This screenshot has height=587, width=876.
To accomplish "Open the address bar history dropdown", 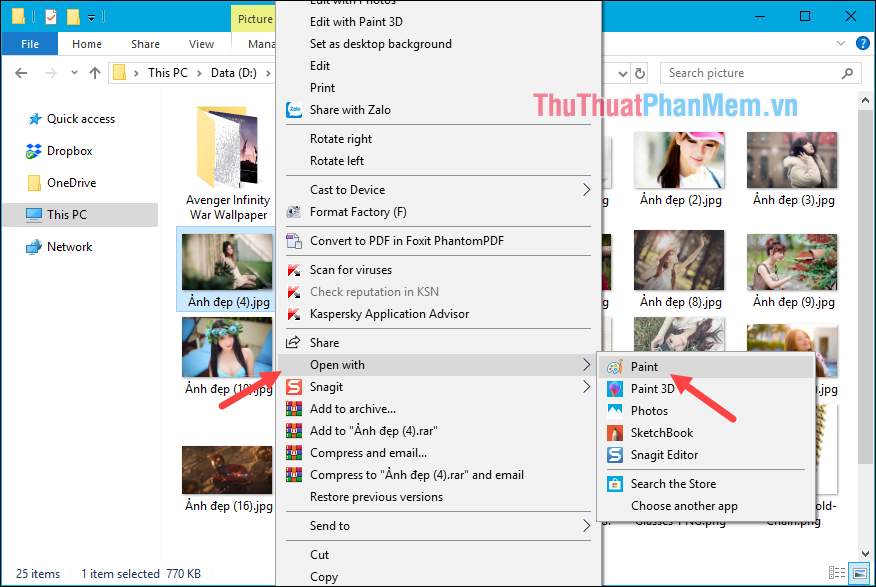I will pyautogui.click(x=621, y=72).
